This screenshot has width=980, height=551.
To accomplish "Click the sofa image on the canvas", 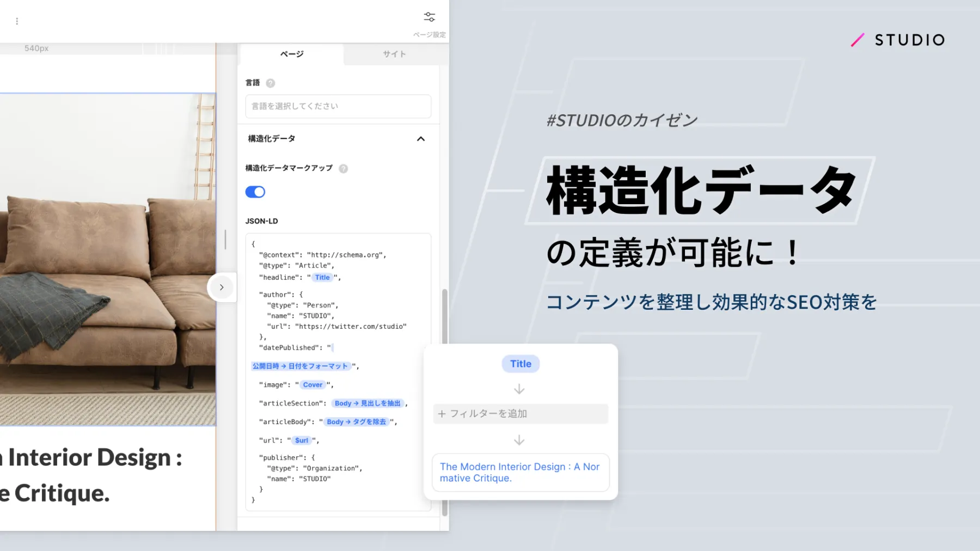I will click(x=108, y=259).
